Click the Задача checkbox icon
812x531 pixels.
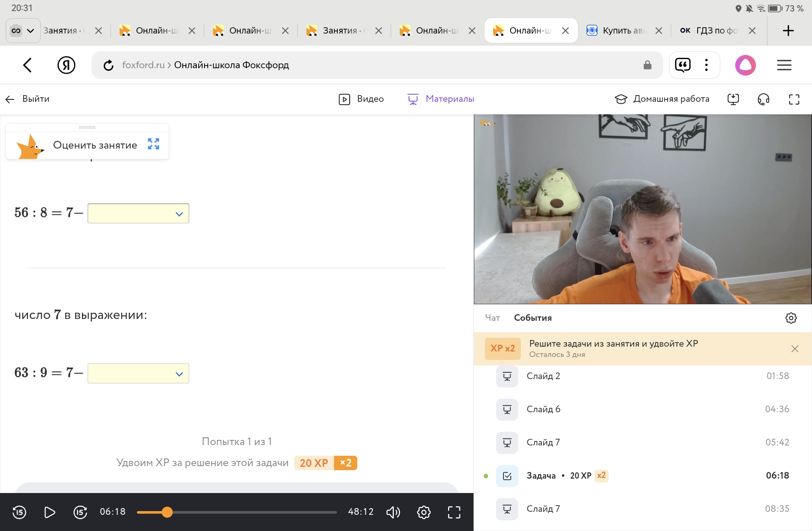point(507,476)
